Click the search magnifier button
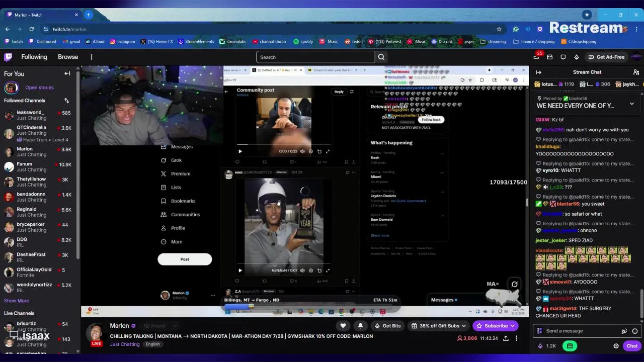 381,57
